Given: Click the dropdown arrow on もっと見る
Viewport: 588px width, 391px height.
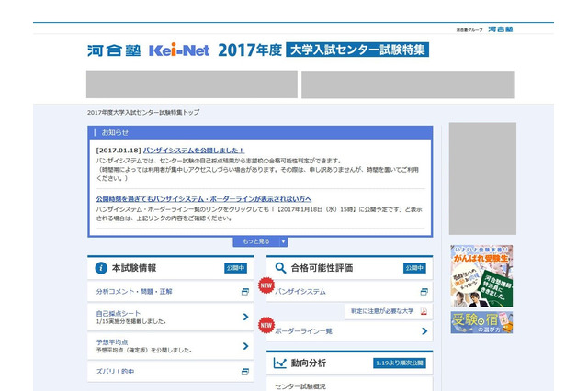Looking at the screenshot, I should click(x=284, y=242).
